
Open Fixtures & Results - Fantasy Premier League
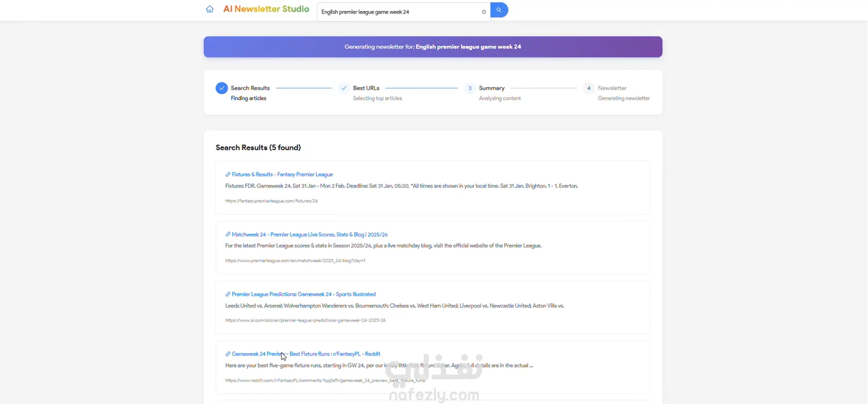(x=282, y=174)
